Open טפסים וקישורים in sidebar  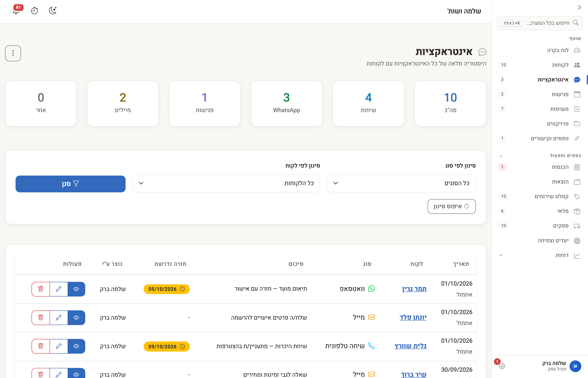click(539, 138)
